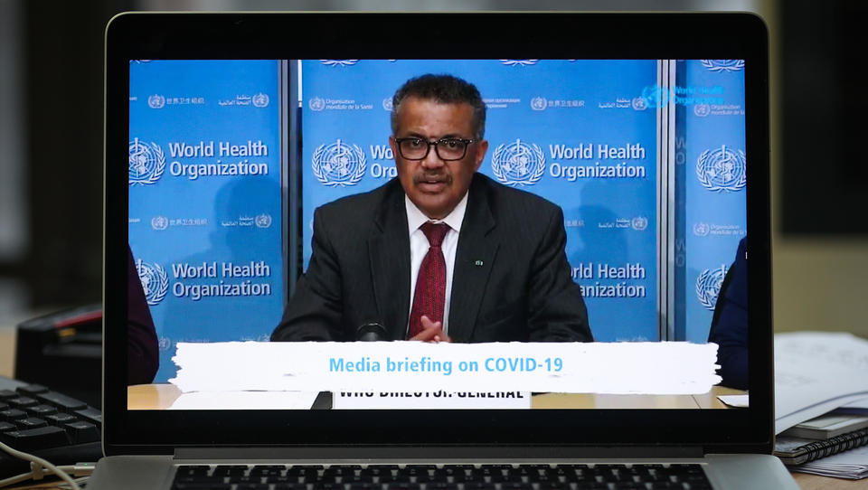Image resolution: width=868 pixels, height=490 pixels.
Task: Click the WHO Director-General nameplate on desk
Action: [431, 400]
